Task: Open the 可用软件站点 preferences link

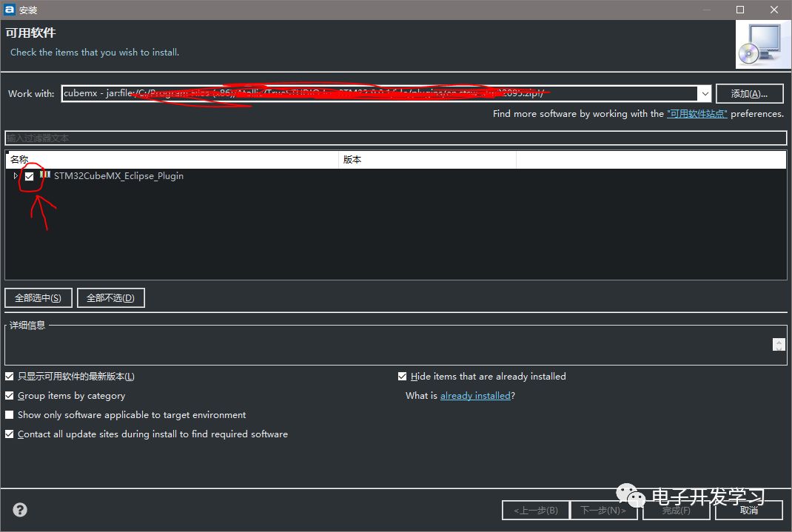Action: tap(697, 114)
